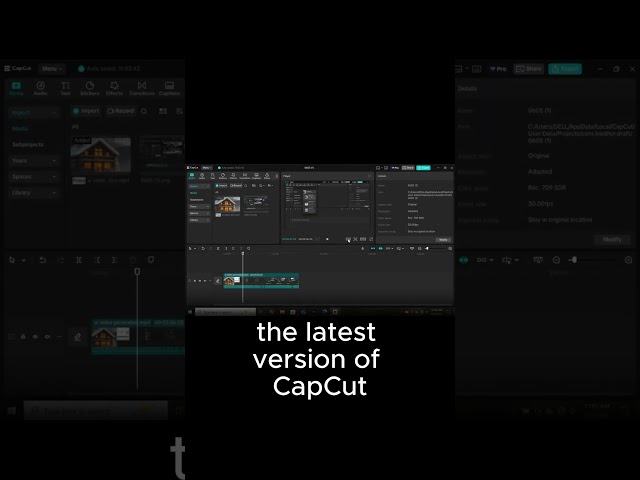Click the search box in the center window's Windows taskbar
Screen dimensions: 640x480
[225, 312]
